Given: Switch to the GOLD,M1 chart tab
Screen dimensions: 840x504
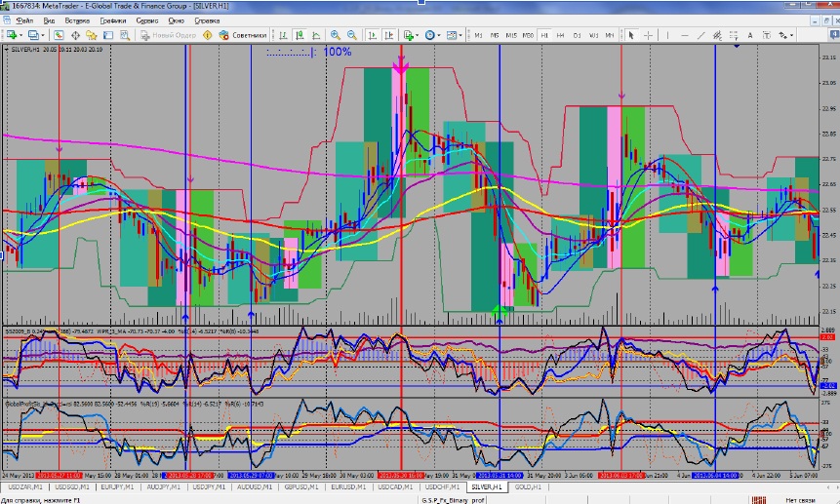Looking at the screenshot, I should pyautogui.click(x=524, y=485).
